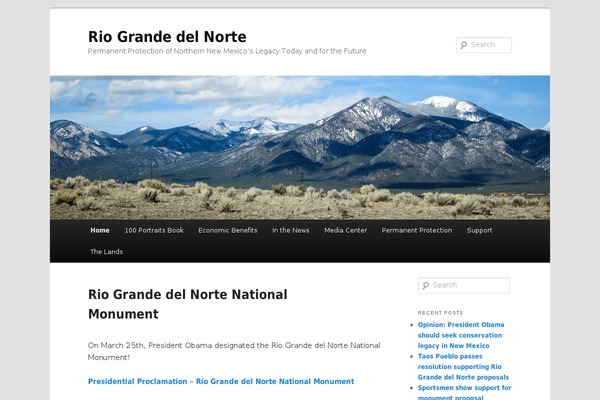Focus the header Search input field
Viewport: 600px width, 400px height.
(484, 45)
